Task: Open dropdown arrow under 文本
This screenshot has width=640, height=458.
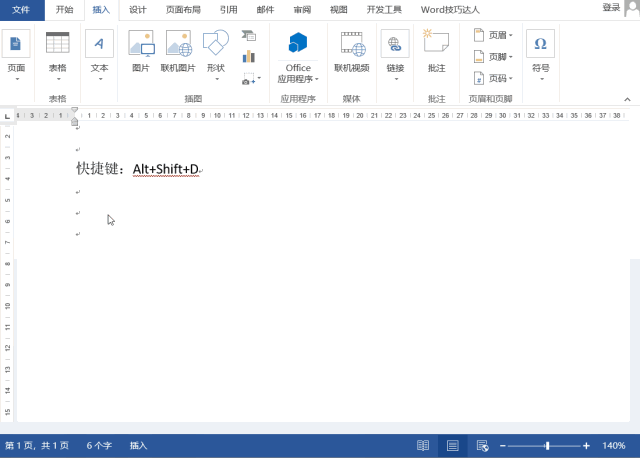Action: pos(100,79)
